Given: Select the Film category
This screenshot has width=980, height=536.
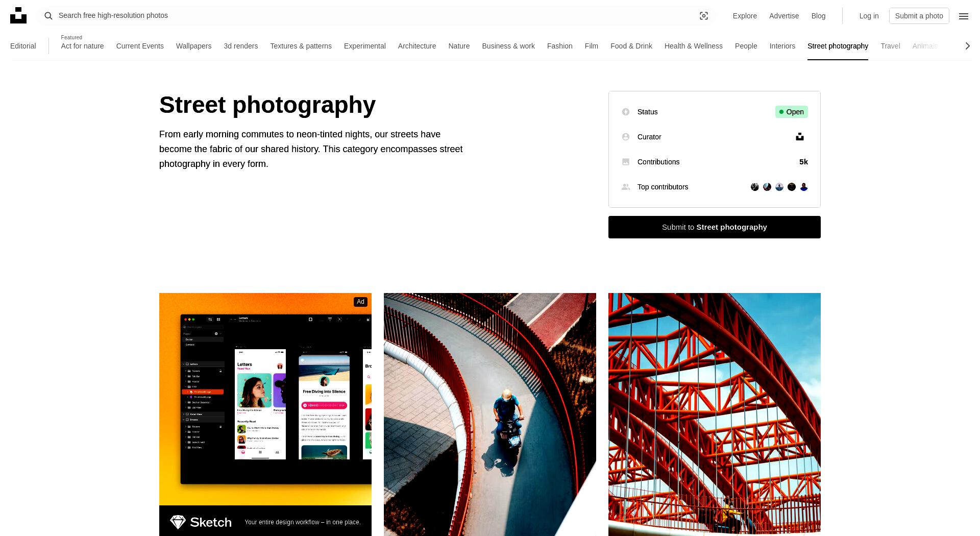Looking at the screenshot, I should click(591, 46).
